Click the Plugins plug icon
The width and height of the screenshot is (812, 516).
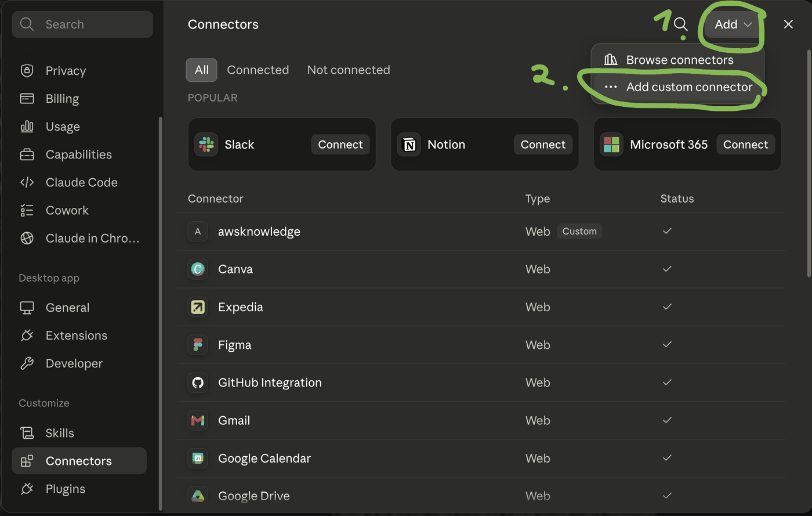[27, 489]
